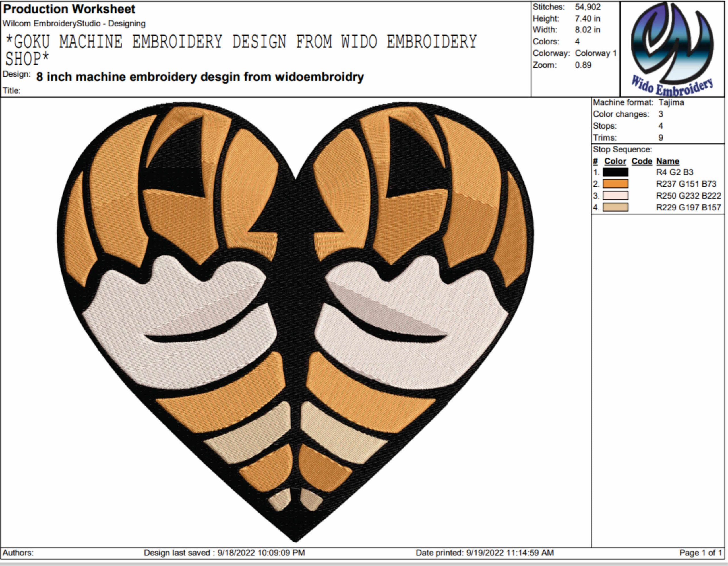Click the Stop Sequence heading

pyautogui.click(x=622, y=149)
